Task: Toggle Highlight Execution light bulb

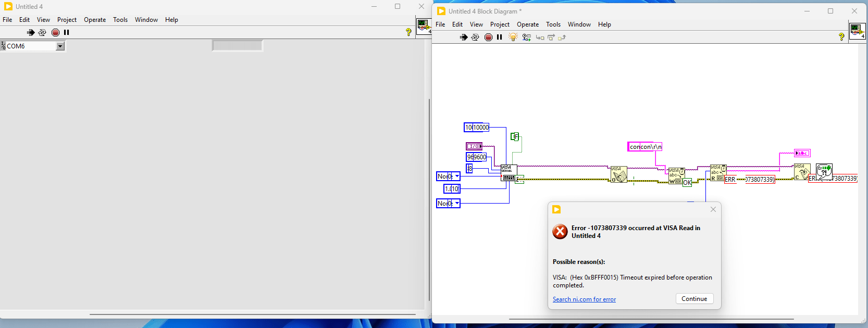Action: pyautogui.click(x=513, y=37)
